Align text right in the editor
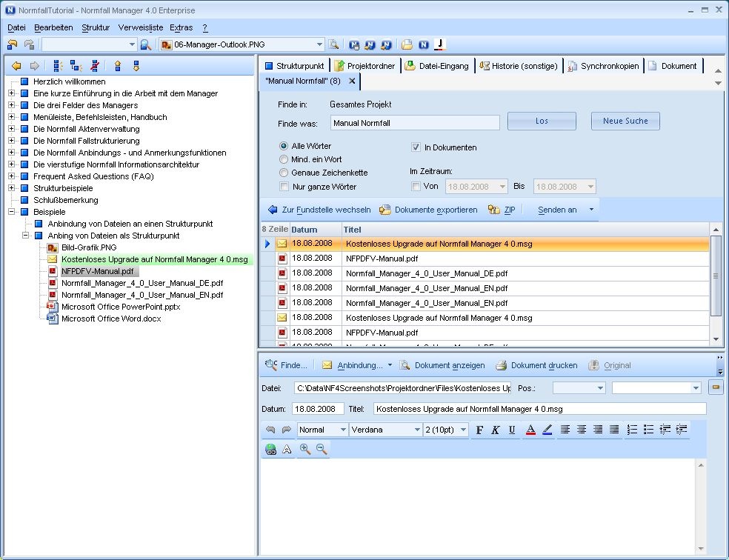Image resolution: width=729 pixels, height=560 pixels. pyautogui.click(x=598, y=430)
